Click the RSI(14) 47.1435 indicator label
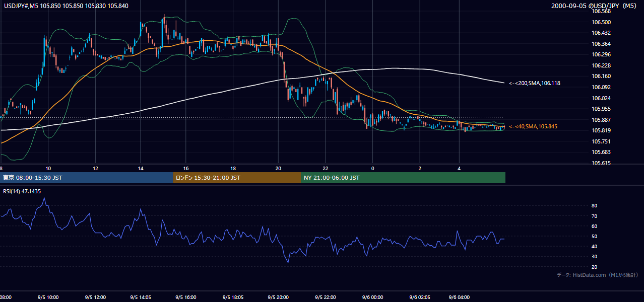Screen dimensions: 644x302 tap(21, 191)
